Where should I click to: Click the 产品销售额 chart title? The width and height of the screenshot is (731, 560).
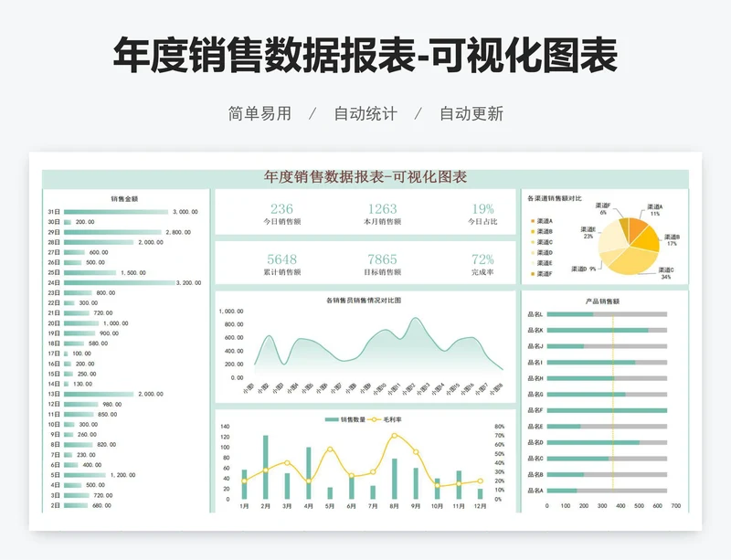tap(602, 301)
